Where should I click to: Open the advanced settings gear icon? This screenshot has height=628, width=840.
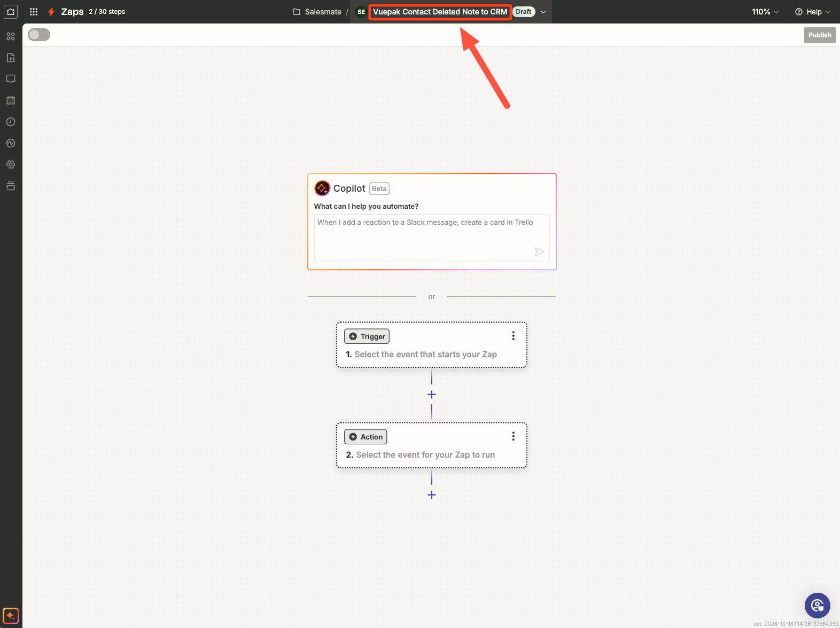(11, 164)
